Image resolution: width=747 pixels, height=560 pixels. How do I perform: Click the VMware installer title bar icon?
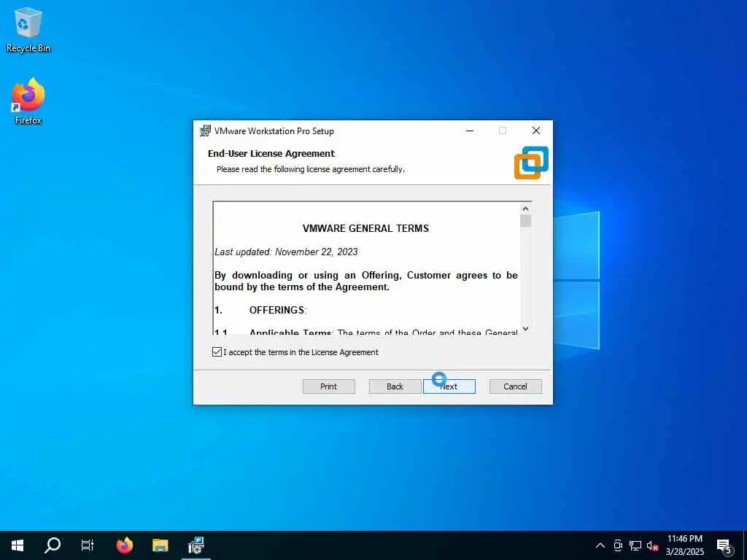point(205,131)
